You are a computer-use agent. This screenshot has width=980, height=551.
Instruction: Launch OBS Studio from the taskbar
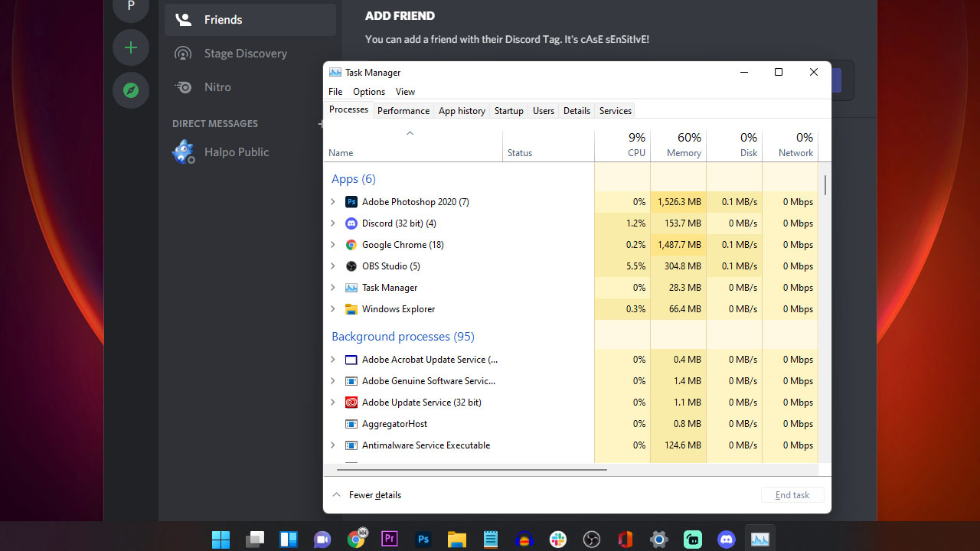pyautogui.click(x=592, y=540)
